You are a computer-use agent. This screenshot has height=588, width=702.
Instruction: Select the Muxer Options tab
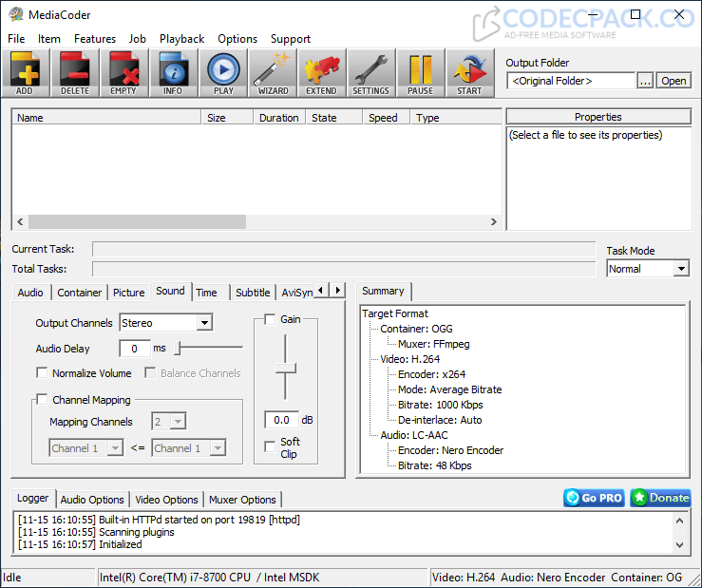[x=242, y=500]
